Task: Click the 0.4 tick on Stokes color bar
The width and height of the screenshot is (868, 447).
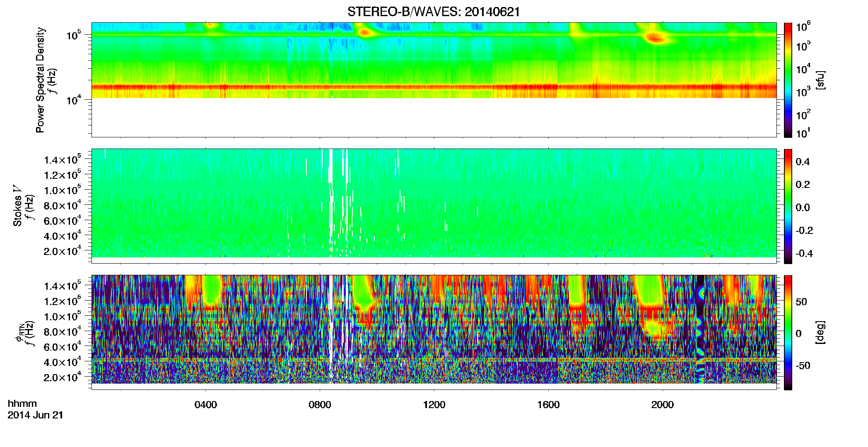Action: pos(803,162)
